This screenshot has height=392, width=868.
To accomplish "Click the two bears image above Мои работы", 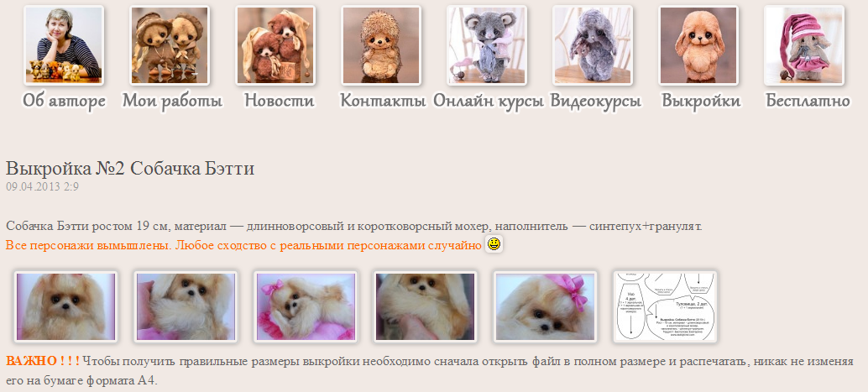I will [x=170, y=45].
